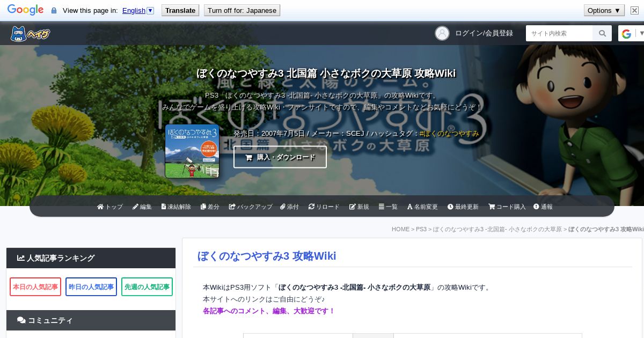This screenshot has height=338, width=644.
Task: Click 通報 report in the toolbar
Action: 543,207
